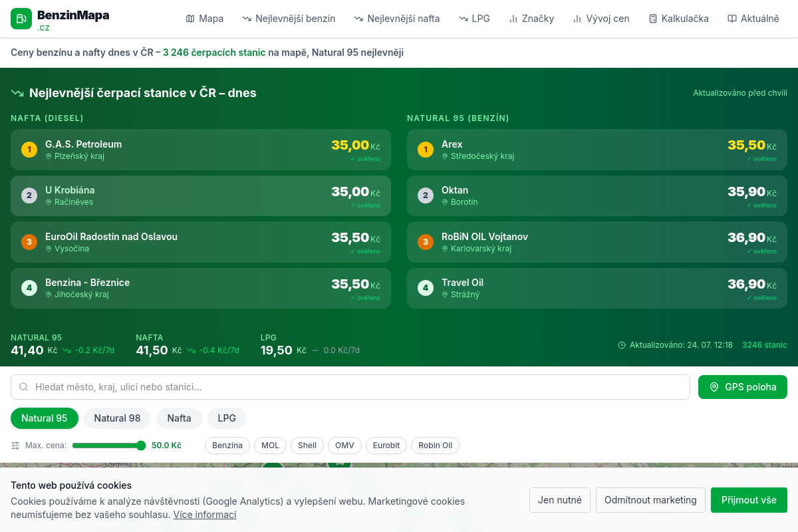Click the NATURAL 95 (BENZÍN) column heading
This screenshot has width=798, height=532.
coord(458,118)
